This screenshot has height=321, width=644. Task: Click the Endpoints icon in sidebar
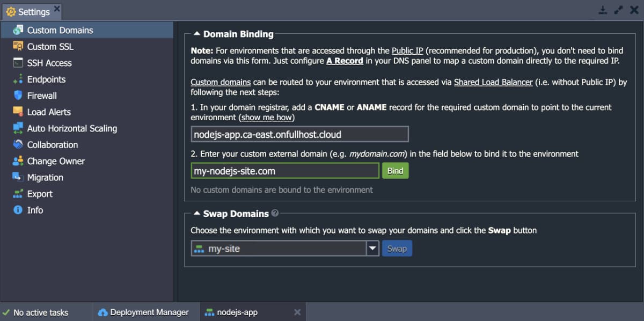18,79
